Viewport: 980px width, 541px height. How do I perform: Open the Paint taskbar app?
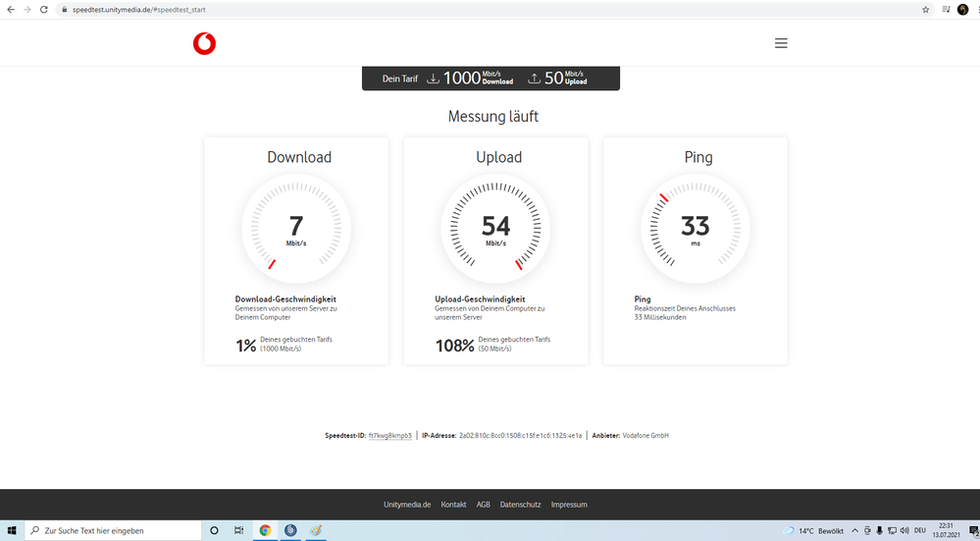pos(316,530)
